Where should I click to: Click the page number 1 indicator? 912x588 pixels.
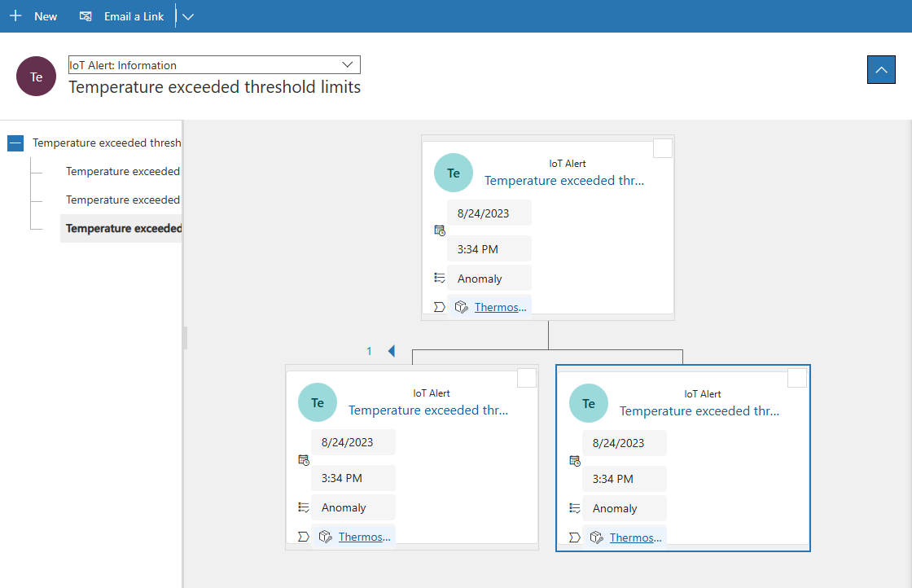(x=369, y=351)
